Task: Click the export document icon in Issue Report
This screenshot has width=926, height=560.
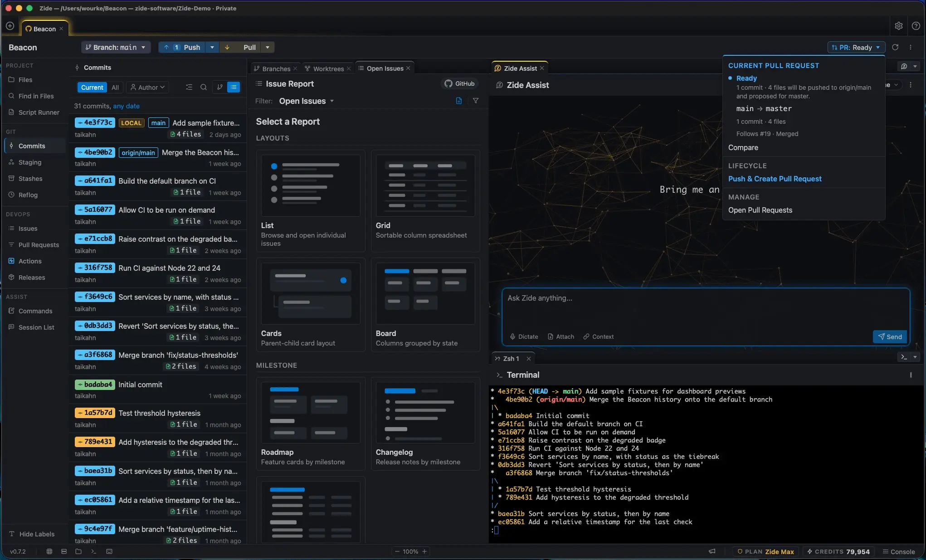Action: [459, 101]
